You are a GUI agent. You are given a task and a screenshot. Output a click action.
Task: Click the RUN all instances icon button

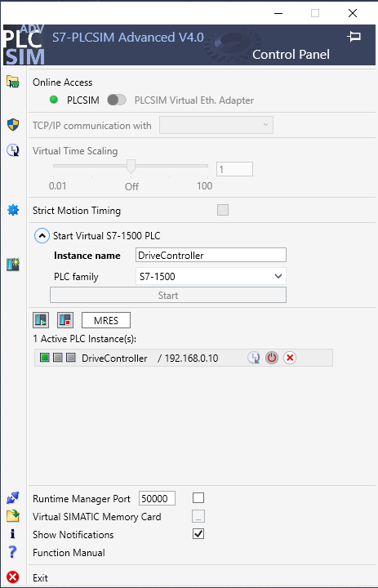(41, 320)
